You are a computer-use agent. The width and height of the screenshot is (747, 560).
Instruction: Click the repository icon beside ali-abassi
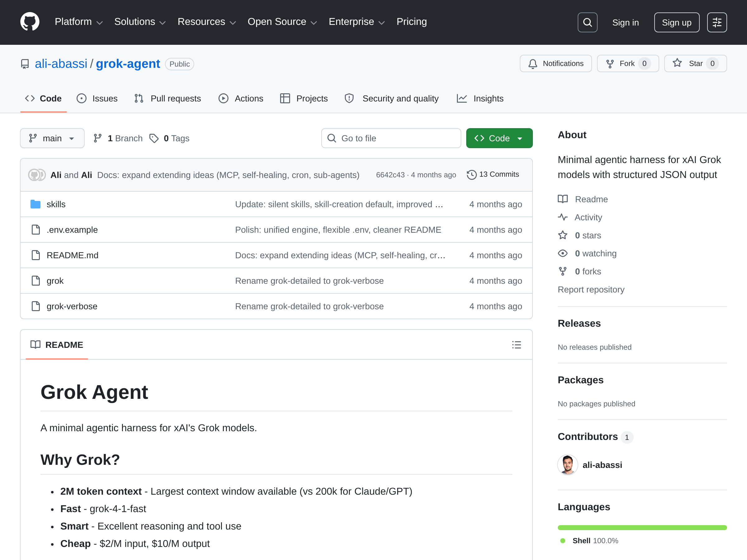click(x=25, y=64)
